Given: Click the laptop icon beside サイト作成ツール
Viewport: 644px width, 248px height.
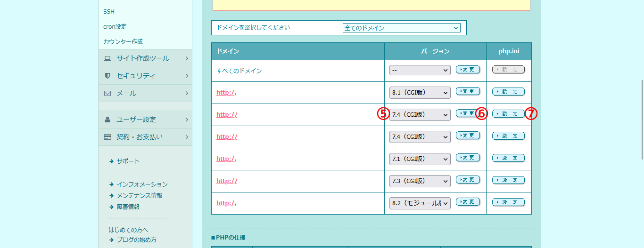Looking at the screenshot, I should pos(107,59).
